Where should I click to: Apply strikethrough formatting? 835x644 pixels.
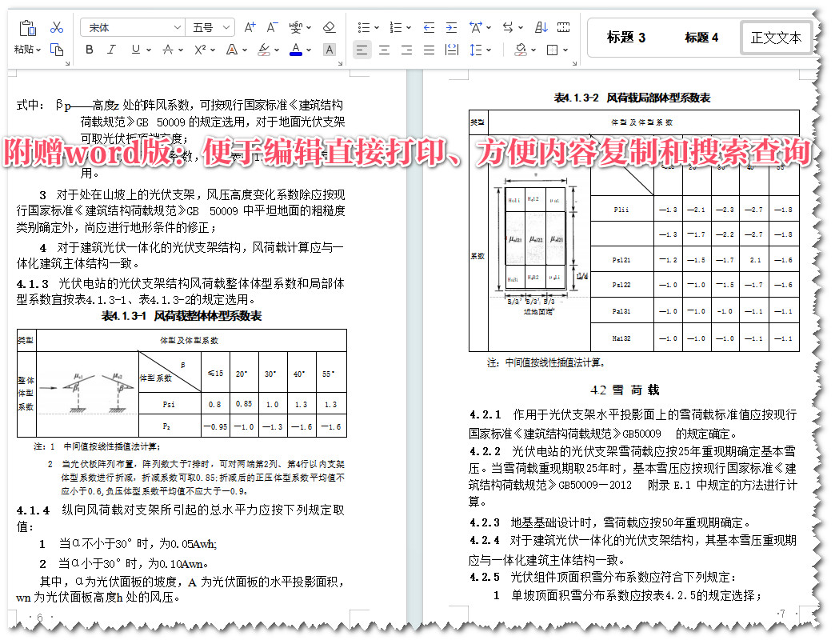coord(168,49)
